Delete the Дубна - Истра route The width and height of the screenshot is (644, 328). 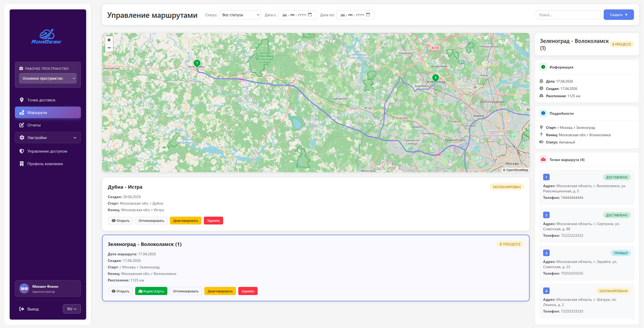click(x=213, y=221)
